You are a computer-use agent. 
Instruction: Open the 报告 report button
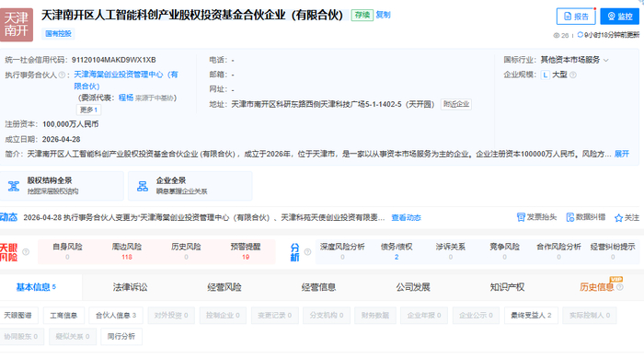click(x=576, y=17)
